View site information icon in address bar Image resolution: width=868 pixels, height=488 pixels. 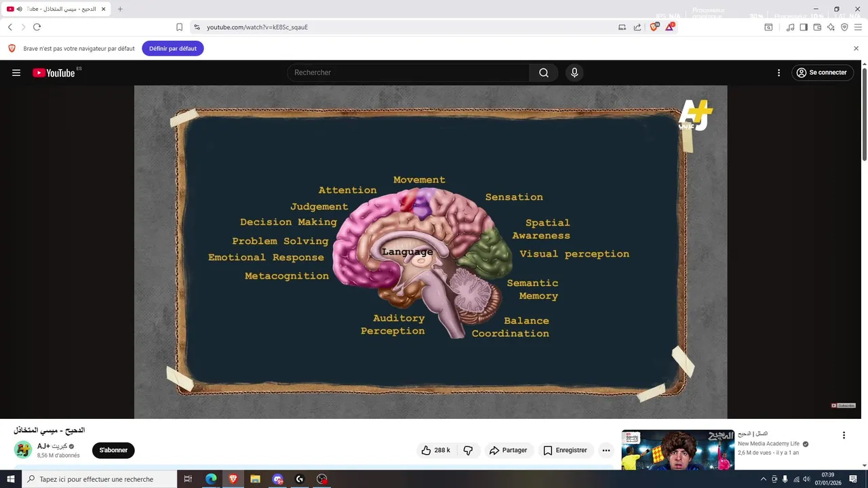[197, 27]
